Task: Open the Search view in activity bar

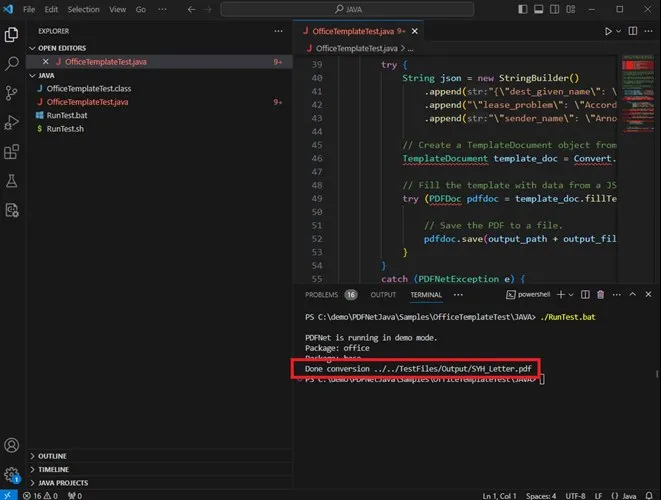Action: click(x=12, y=63)
